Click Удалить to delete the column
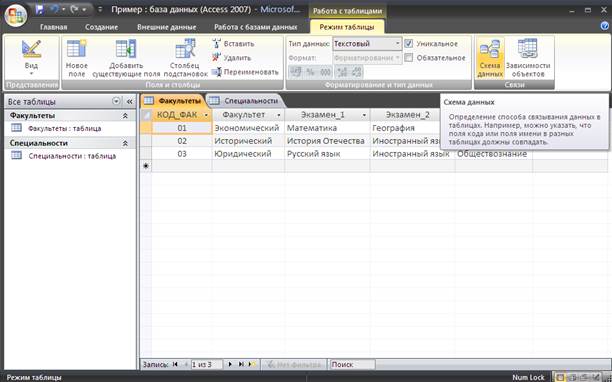This screenshot has width=612, height=382. point(231,58)
